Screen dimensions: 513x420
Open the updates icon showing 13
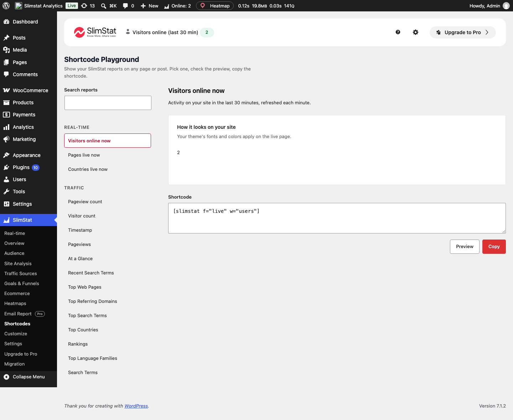pyautogui.click(x=88, y=6)
